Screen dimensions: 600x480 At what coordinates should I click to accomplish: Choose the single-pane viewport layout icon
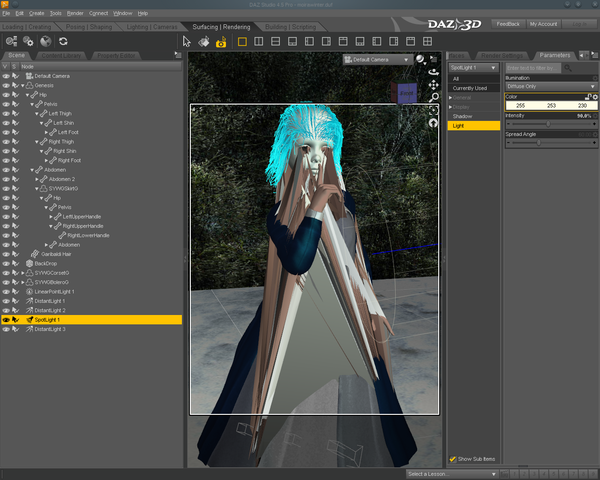pyautogui.click(x=241, y=42)
